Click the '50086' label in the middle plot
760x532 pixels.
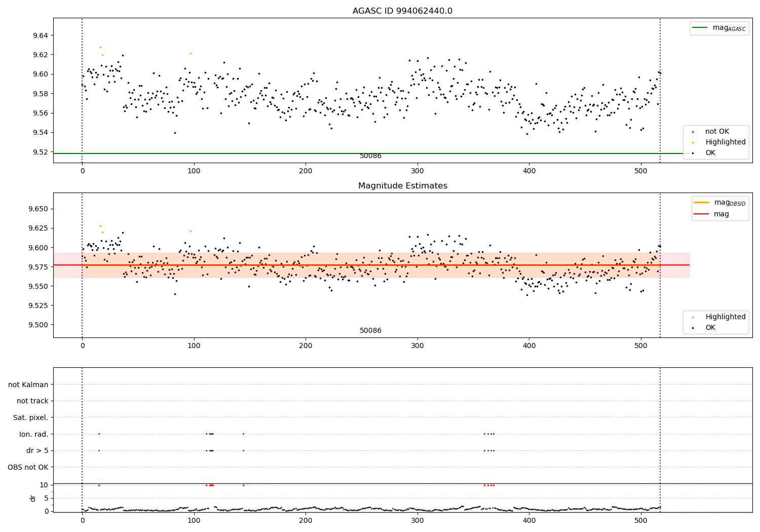click(370, 331)
